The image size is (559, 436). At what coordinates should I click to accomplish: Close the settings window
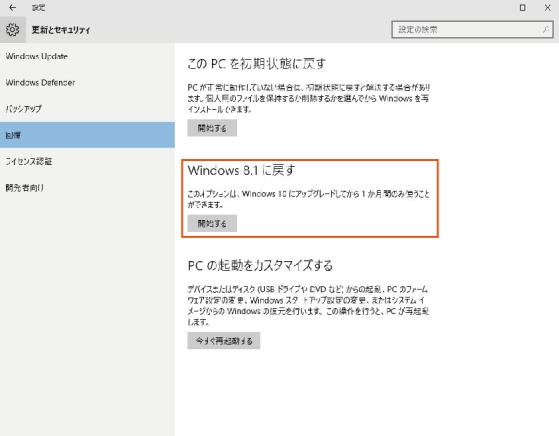point(548,7)
